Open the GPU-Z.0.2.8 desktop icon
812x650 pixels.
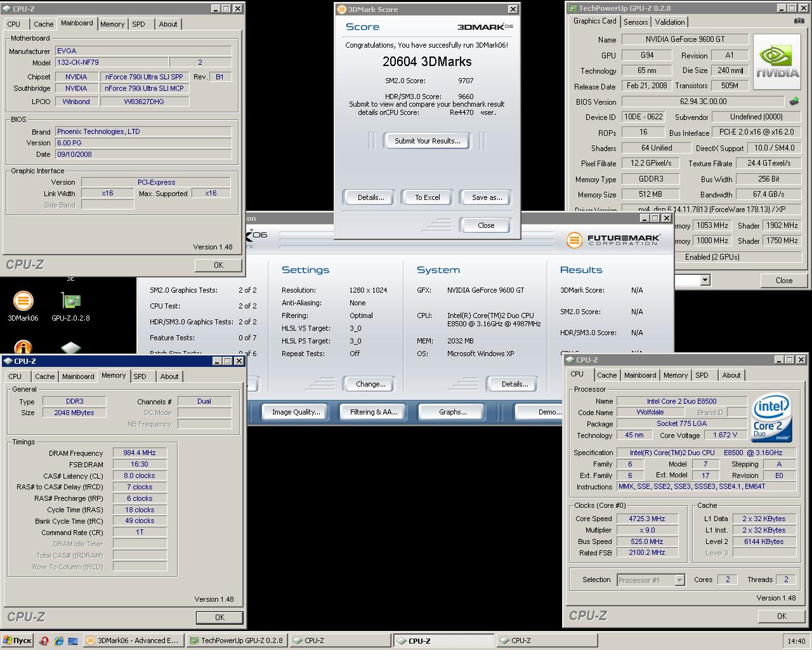[70, 306]
